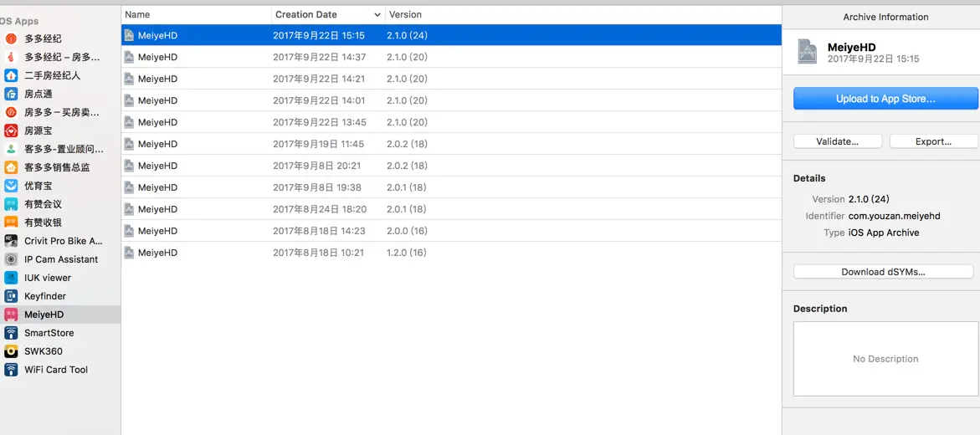Click the large archive icon in Archive Information

tap(808, 52)
